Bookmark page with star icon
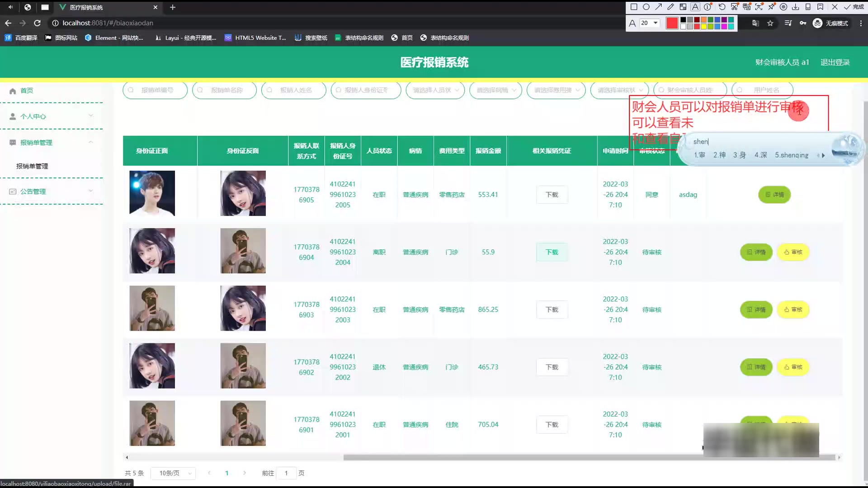Image resolution: width=868 pixels, height=488 pixels. coord(770,23)
